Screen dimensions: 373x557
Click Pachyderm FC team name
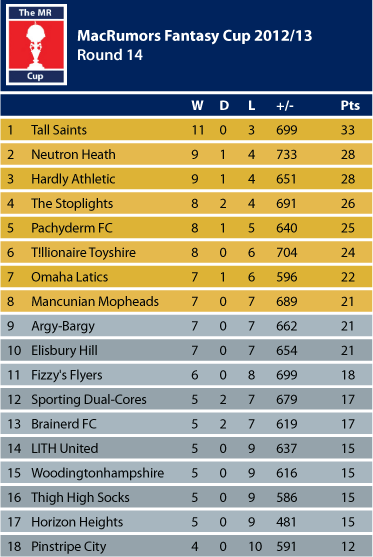point(72,228)
